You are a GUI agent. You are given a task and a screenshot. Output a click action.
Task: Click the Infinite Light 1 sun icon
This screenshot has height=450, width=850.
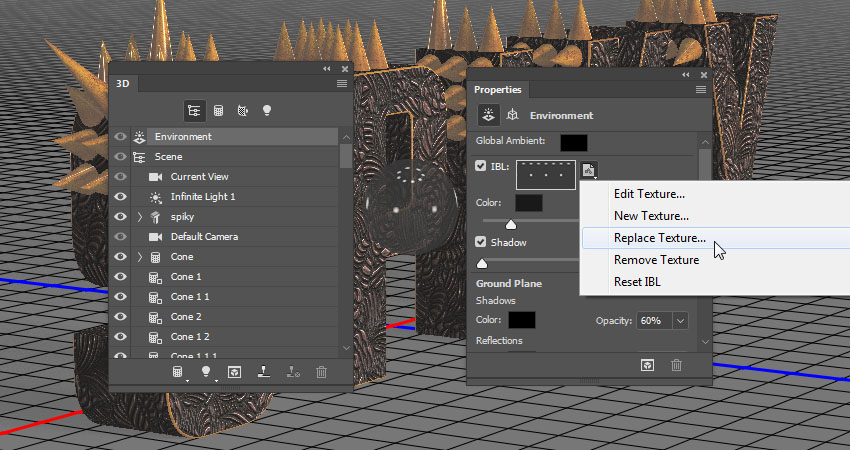pyautogui.click(x=156, y=197)
